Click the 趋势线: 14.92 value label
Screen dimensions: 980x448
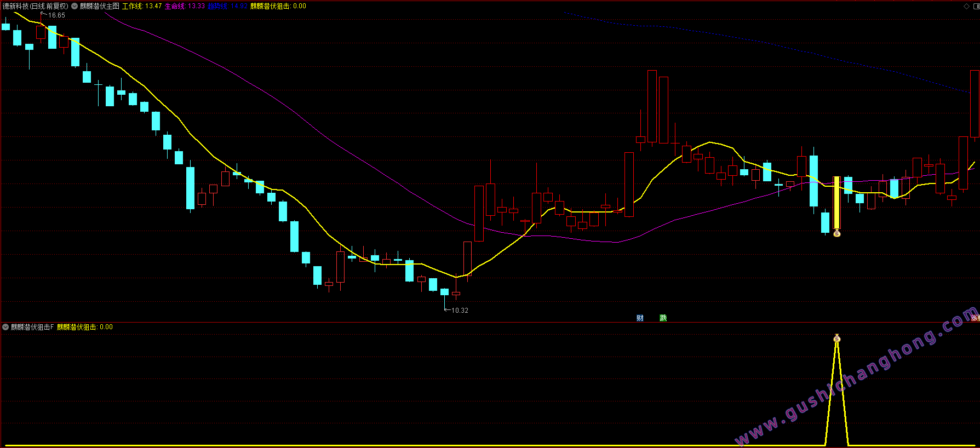click(227, 6)
